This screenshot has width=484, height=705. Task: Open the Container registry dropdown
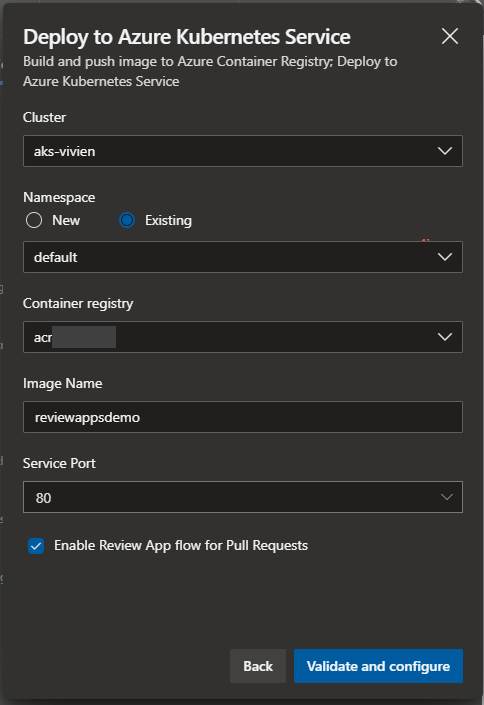click(x=243, y=337)
